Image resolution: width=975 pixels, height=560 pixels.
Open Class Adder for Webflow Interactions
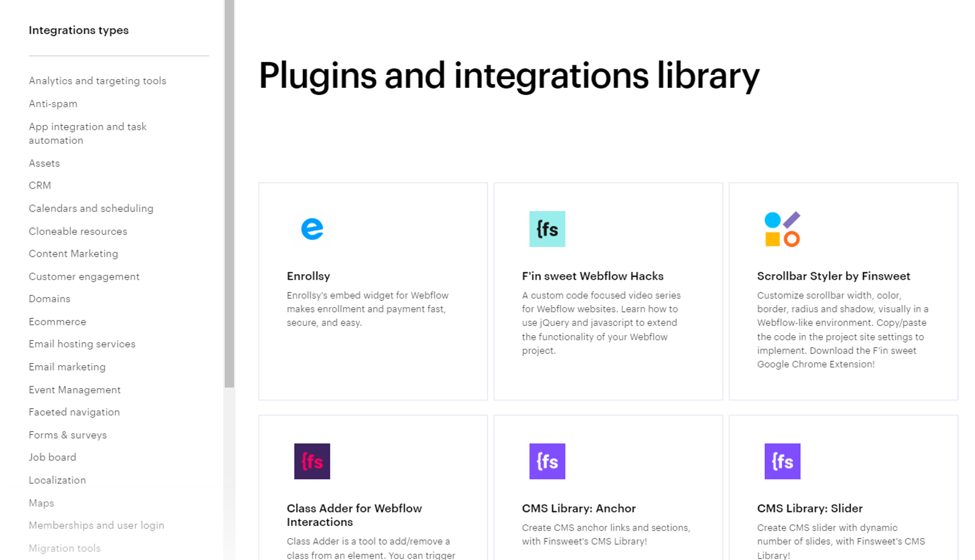coord(354,515)
